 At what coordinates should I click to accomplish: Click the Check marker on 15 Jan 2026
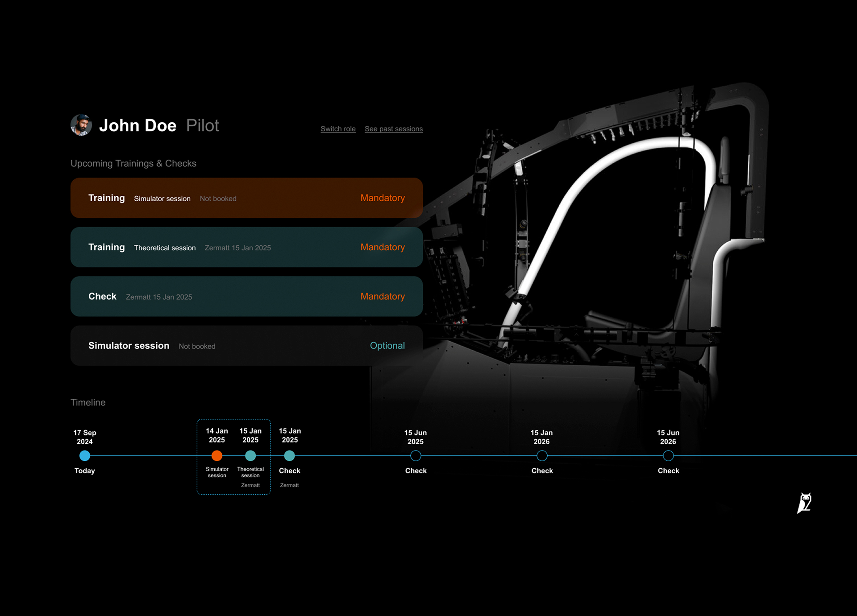(542, 456)
